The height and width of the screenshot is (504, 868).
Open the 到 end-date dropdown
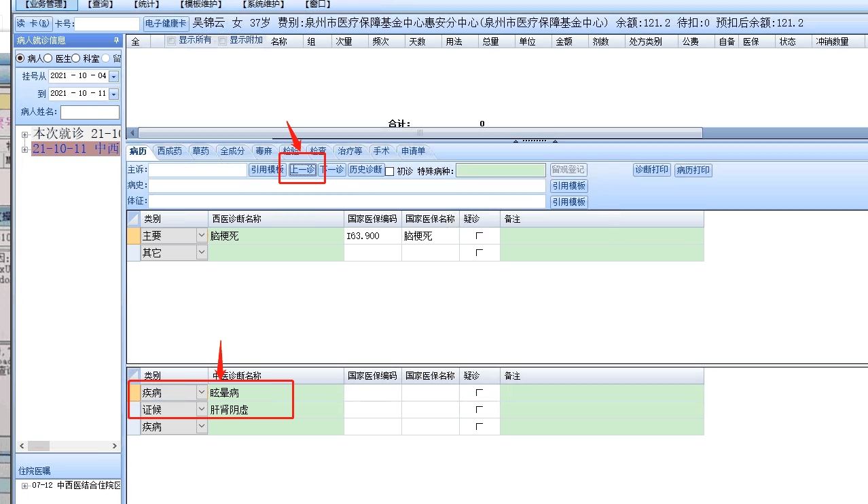point(113,94)
